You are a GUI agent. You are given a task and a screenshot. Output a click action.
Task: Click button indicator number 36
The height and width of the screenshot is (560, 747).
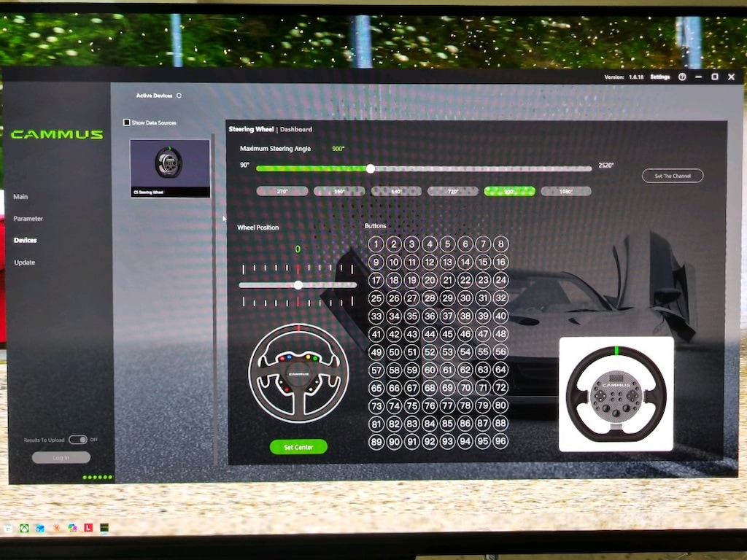(x=430, y=316)
